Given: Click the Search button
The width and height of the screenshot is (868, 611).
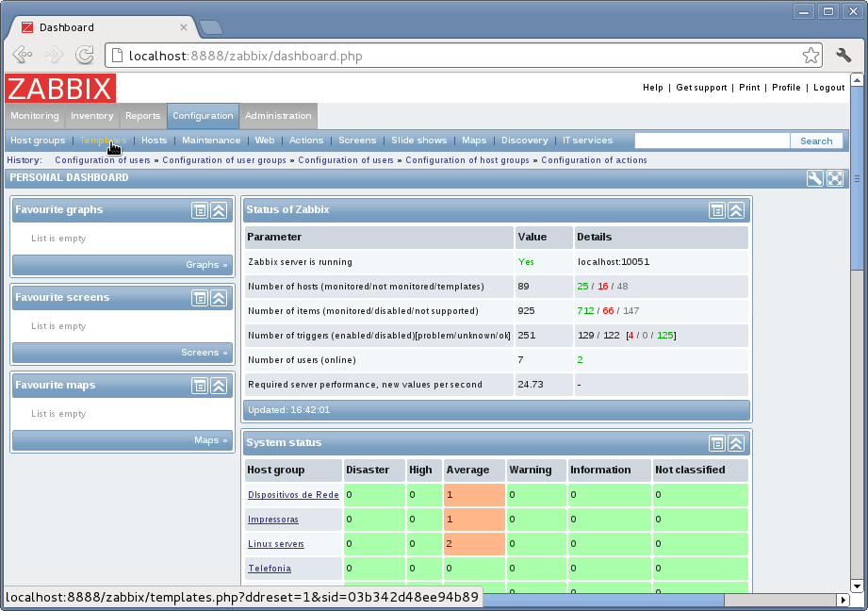Looking at the screenshot, I should (816, 140).
